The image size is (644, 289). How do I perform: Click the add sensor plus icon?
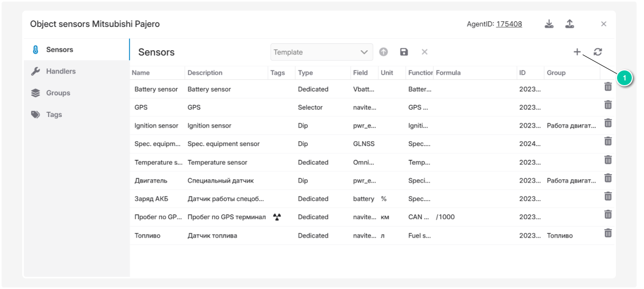(577, 52)
